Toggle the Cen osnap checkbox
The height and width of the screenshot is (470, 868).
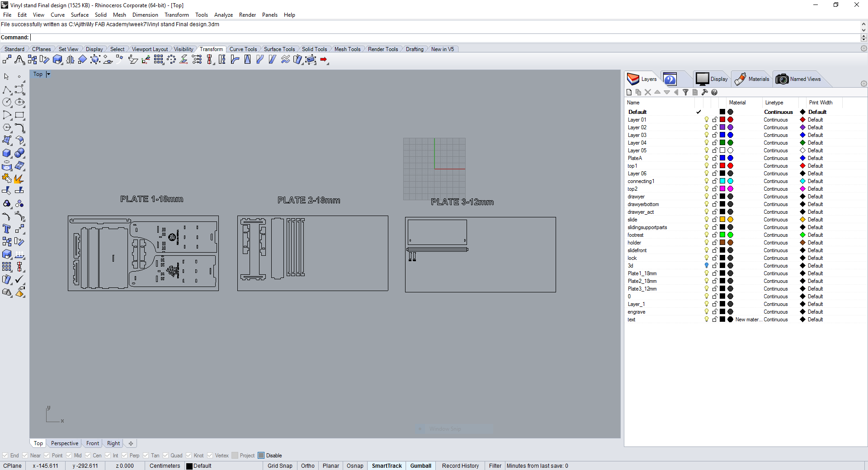pos(88,456)
